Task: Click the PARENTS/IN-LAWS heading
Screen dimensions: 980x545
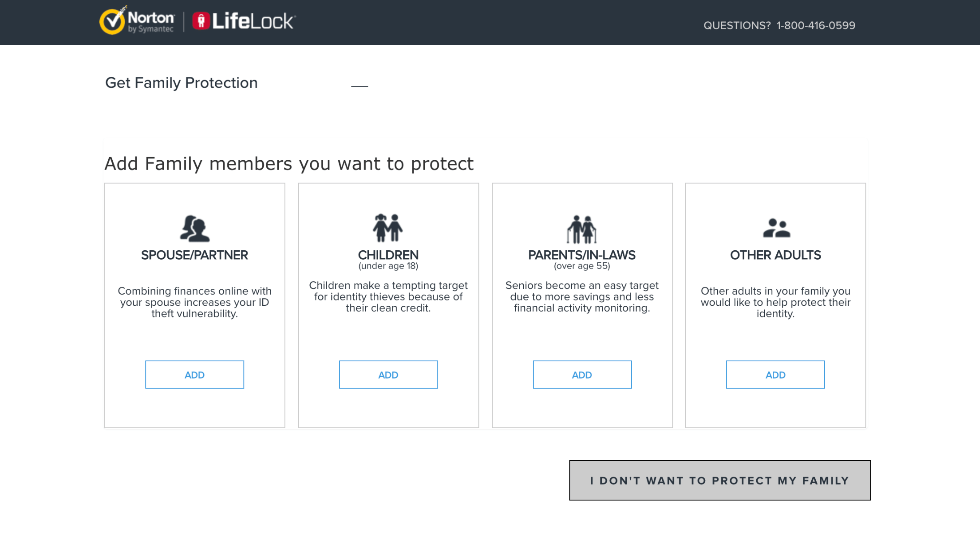Action: [582, 255]
